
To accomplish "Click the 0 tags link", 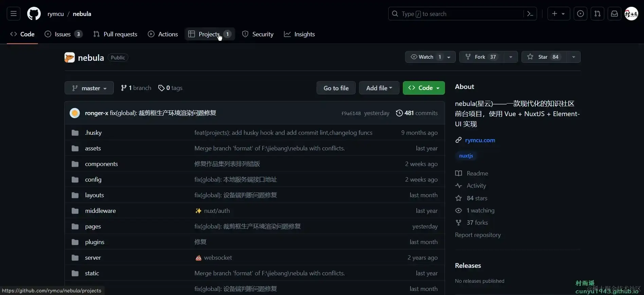I will point(171,88).
